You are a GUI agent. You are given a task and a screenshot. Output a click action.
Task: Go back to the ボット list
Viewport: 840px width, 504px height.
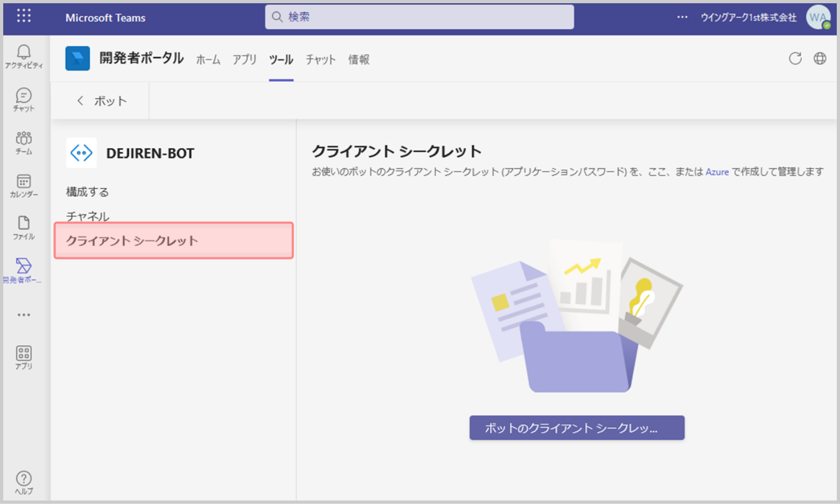(102, 101)
